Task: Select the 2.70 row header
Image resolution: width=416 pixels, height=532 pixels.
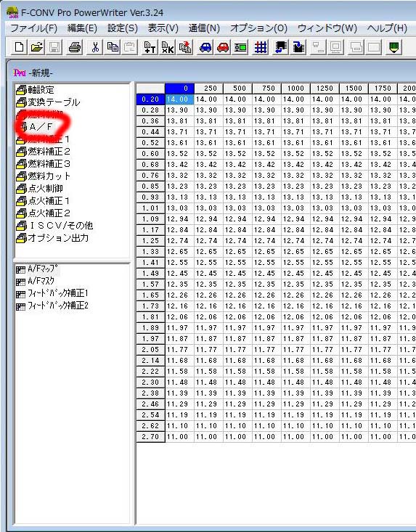Action: [150, 437]
